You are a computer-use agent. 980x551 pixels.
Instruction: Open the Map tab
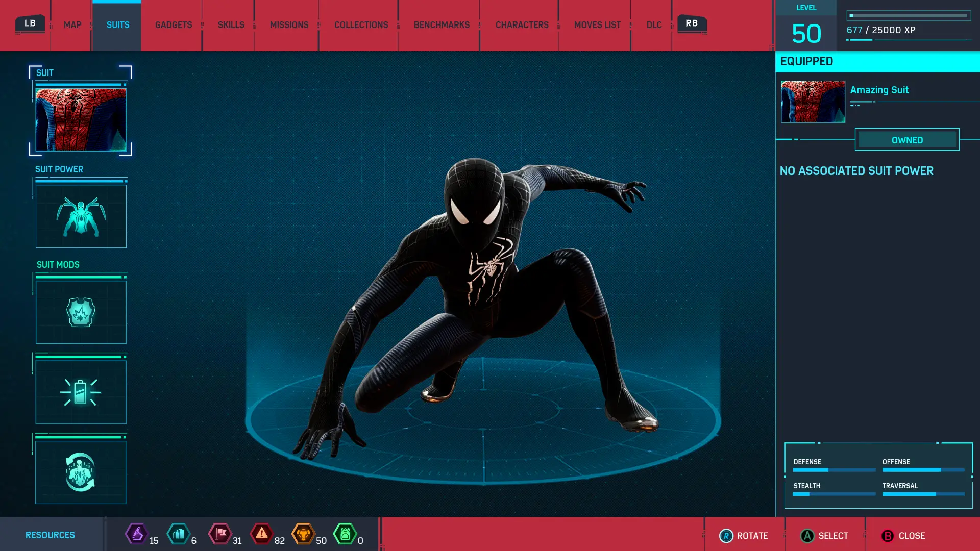click(x=72, y=25)
